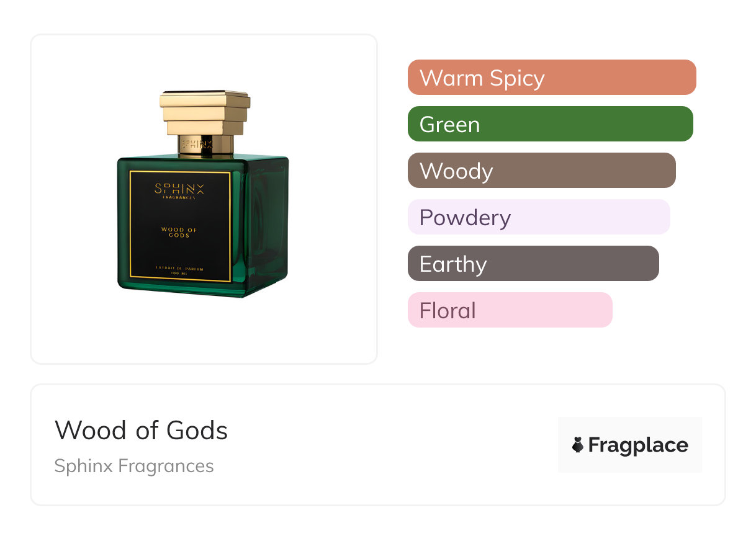This screenshot has width=756, height=536.
Task: Open the Wood of Gods title
Action: click(x=141, y=430)
